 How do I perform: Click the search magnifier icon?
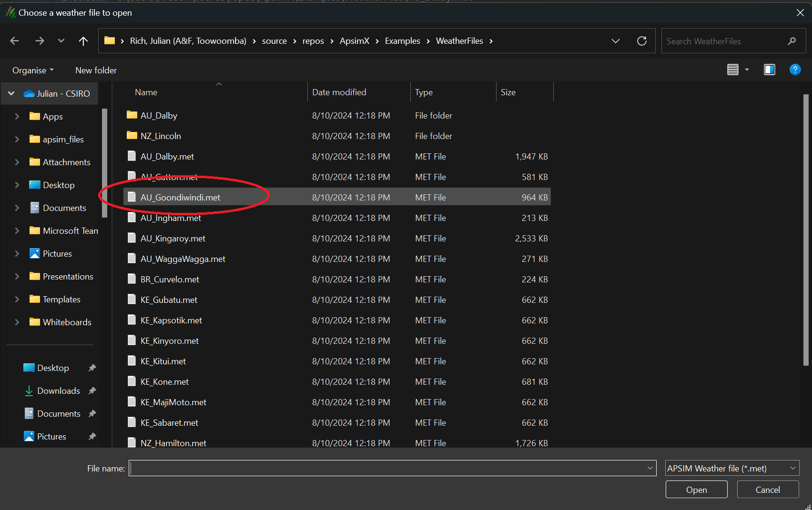click(x=792, y=41)
